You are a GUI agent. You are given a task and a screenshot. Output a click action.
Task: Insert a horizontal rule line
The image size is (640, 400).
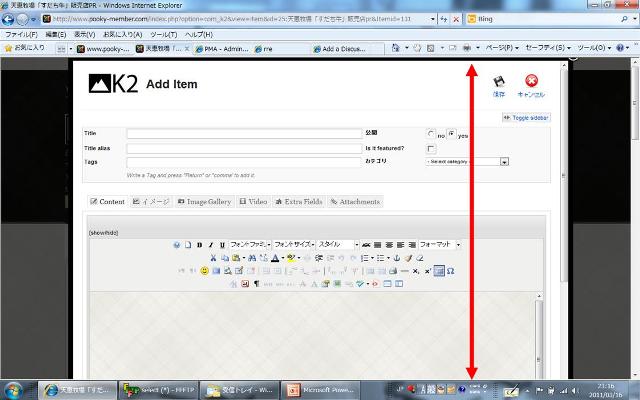pyautogui.click(x=404, y=271)
